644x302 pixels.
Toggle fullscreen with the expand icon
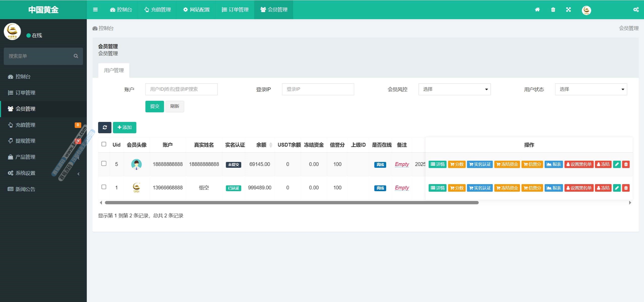(568, 10)
